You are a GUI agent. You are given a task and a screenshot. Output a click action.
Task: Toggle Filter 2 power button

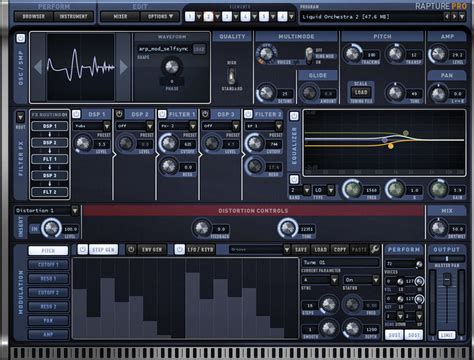click(x=248, y=114)
